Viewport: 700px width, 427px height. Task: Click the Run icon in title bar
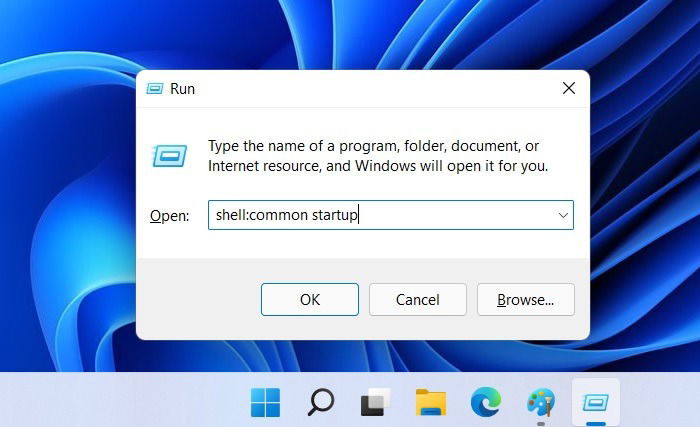[x=155, y=88]
